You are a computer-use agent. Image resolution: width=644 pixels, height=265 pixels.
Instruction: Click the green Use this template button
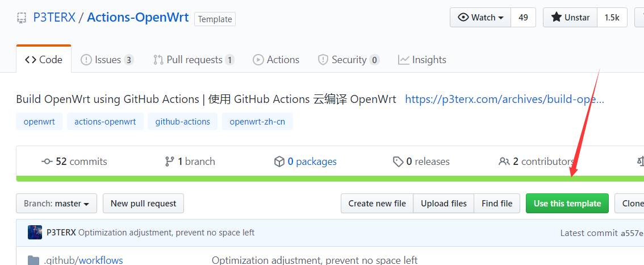pyautogui.click(x=567, y=203)
